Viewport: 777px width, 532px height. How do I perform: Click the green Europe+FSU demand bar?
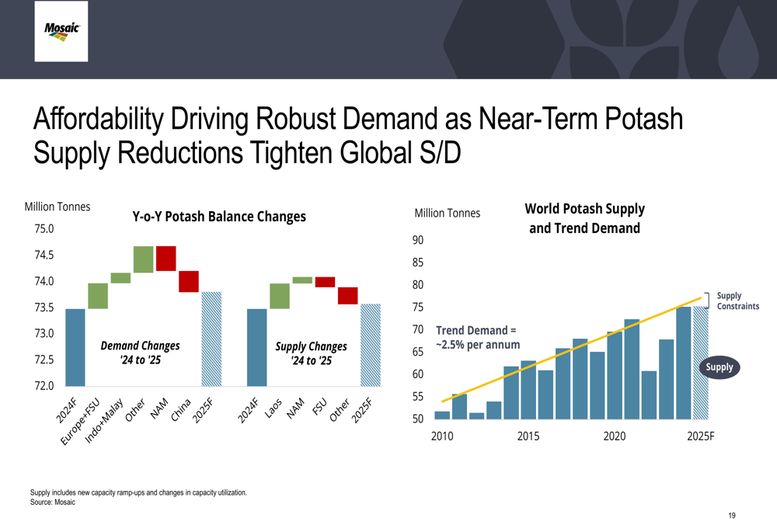(x=98, y=296)
